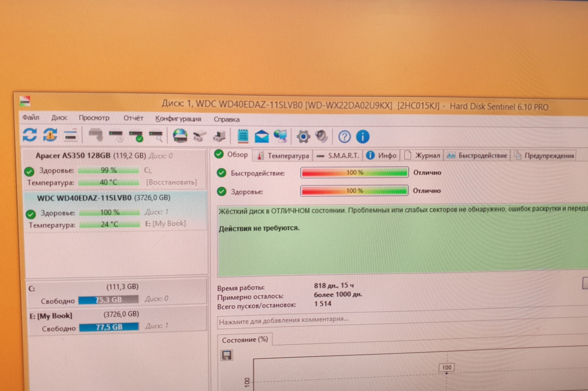The width and height of the screenshot is (588, 391).
Task: Select the Состояние (%) graph tab
Action: pos(245,340)
